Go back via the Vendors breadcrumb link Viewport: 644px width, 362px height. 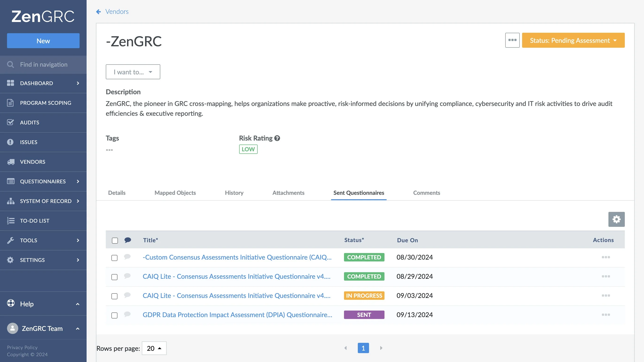click(117, 11)
